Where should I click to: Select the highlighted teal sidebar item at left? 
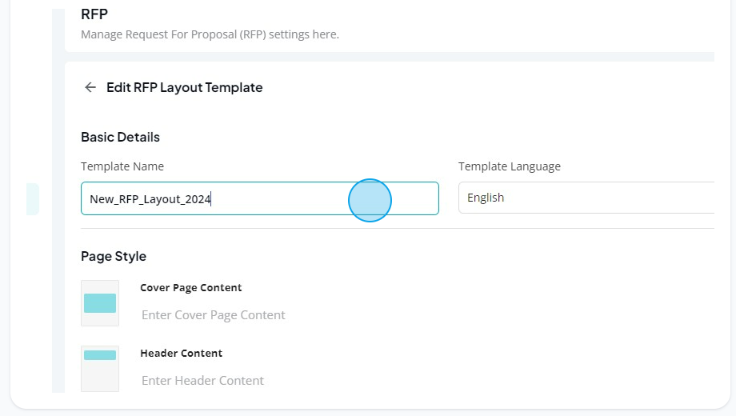32,199
